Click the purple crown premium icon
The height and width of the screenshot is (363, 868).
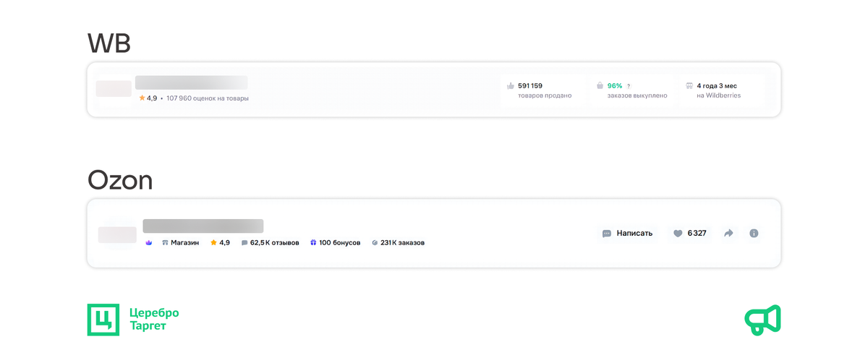point(149,242)
